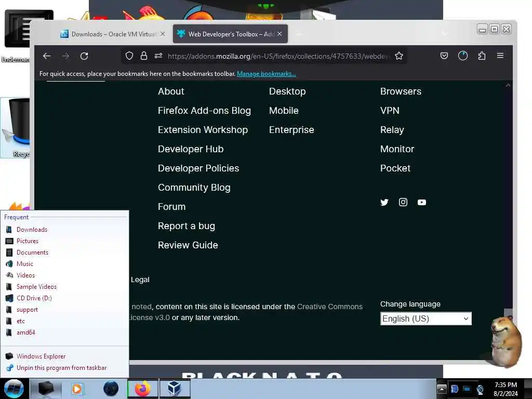Open the Change language dropdown

point(426,318)
